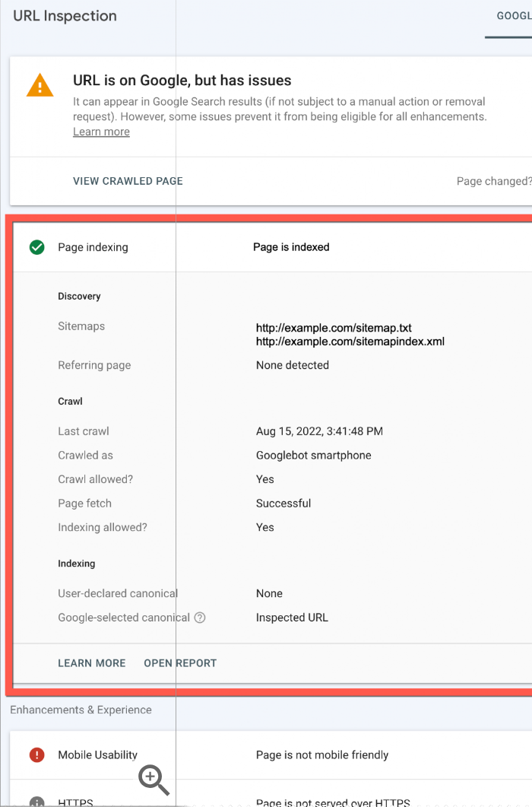Click the 'Aug 15, 2022, 3:41:48 PM' value
The height and width of the screenshot is (807, 532).
(x=319, y=431)
